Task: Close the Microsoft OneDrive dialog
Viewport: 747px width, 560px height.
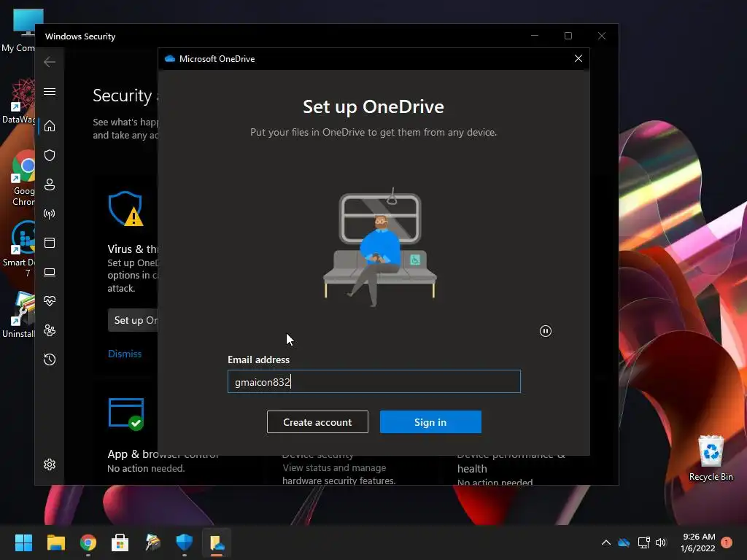Action: [x=578, y=58]
